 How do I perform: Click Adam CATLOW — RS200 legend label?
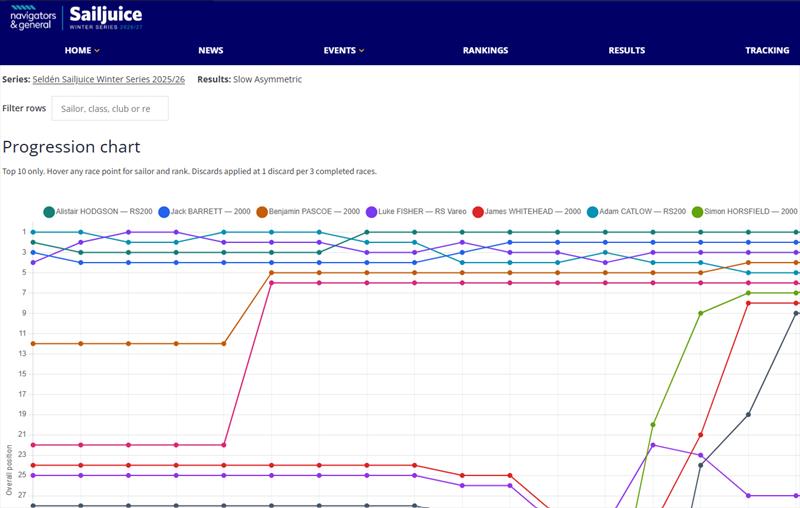pos(642,211)
